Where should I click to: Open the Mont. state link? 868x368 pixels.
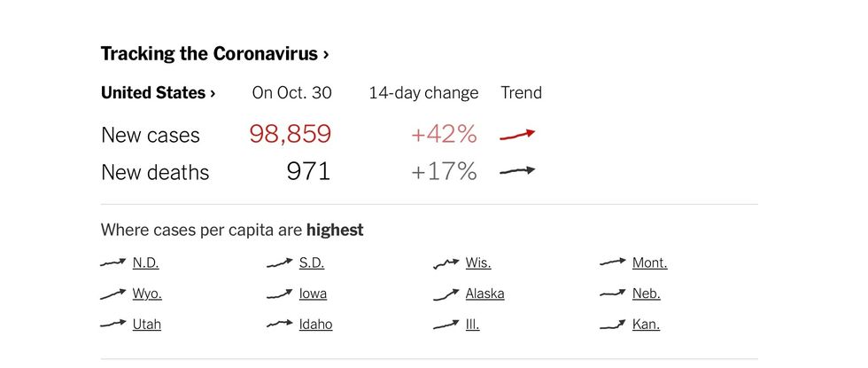[650, 262]
